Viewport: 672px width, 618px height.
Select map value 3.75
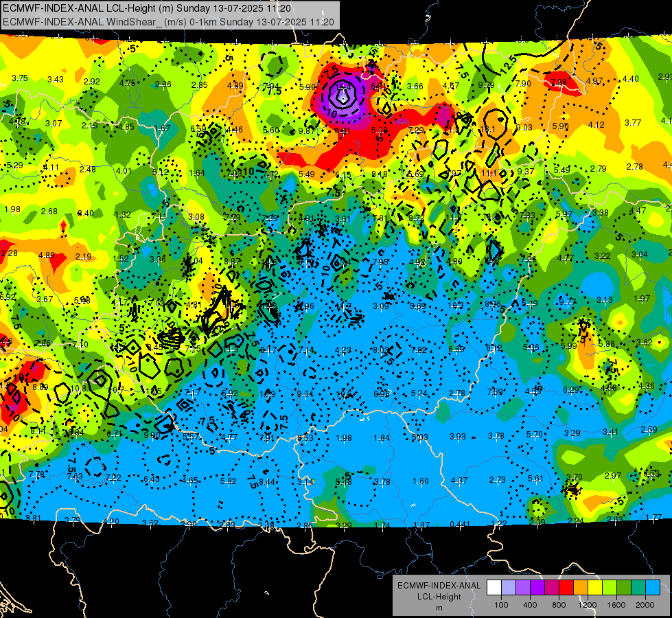click(20, 78)
